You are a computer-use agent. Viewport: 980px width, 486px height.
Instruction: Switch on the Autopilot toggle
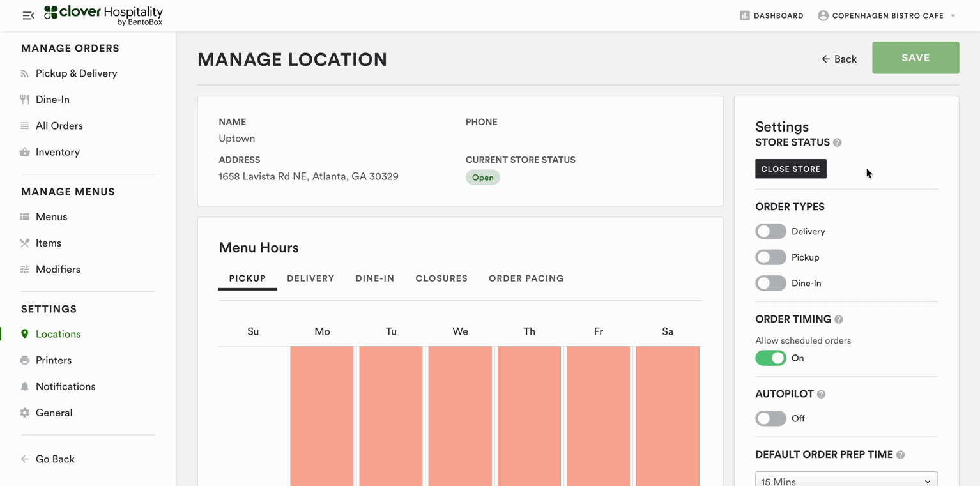(x=770, y=418)
